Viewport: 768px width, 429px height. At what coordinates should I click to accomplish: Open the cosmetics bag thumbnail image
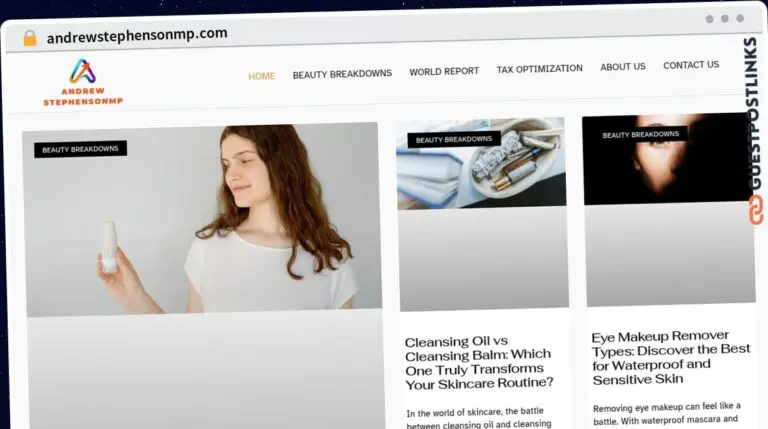click(x=481, y=163)
